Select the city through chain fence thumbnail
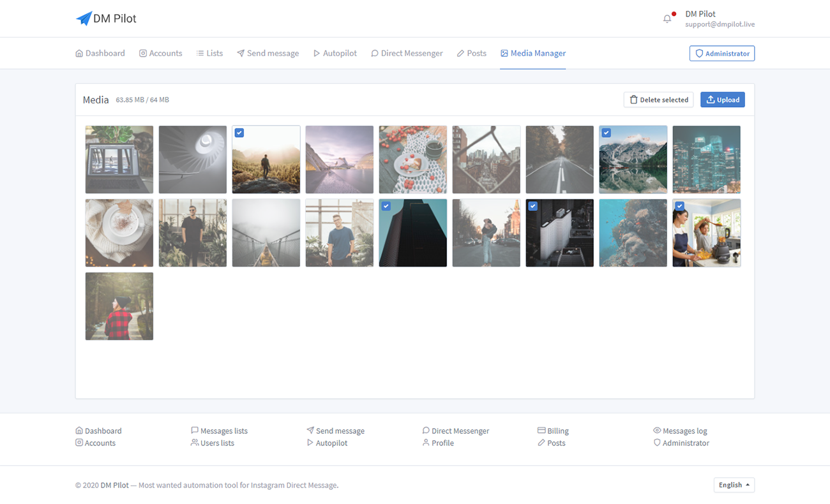Viewport: 830px width, 504px height. [x=487, y=159]
